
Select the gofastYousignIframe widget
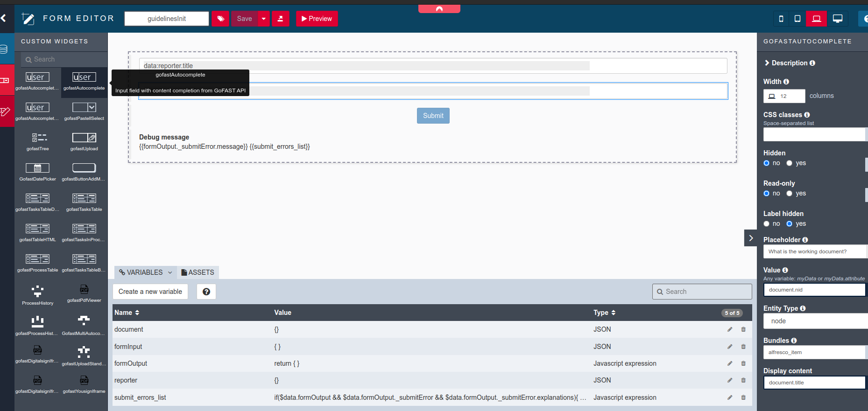pyautogui.click(x=84, y=384)
